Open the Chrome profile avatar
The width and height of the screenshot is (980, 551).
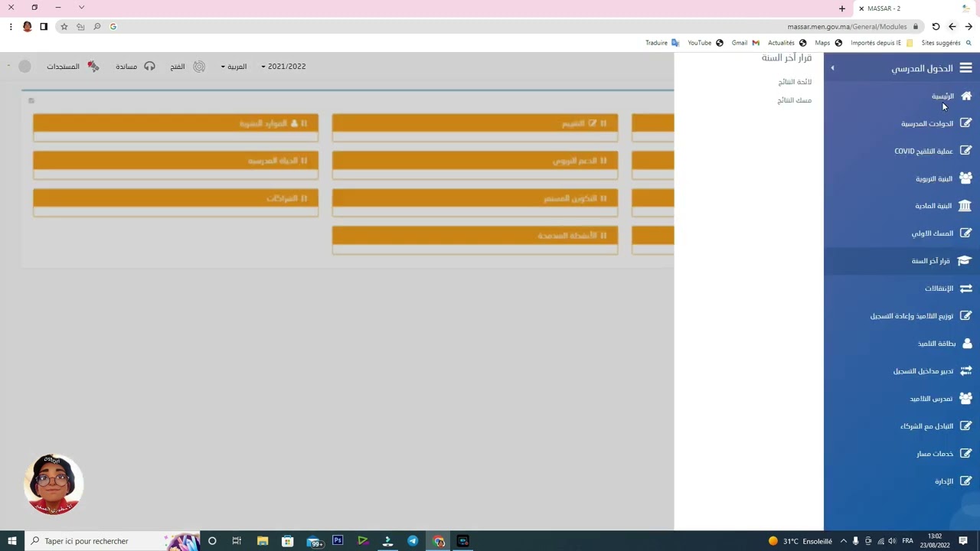coord(28,27)
